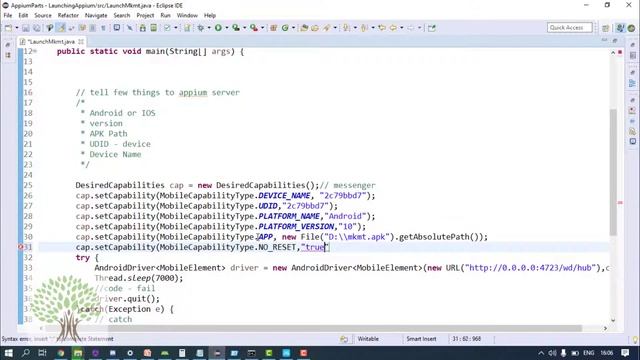This screenshot has width=640, height=360.
Task: Open the External Tools dropdown arrow
Action: click(262, 28)
